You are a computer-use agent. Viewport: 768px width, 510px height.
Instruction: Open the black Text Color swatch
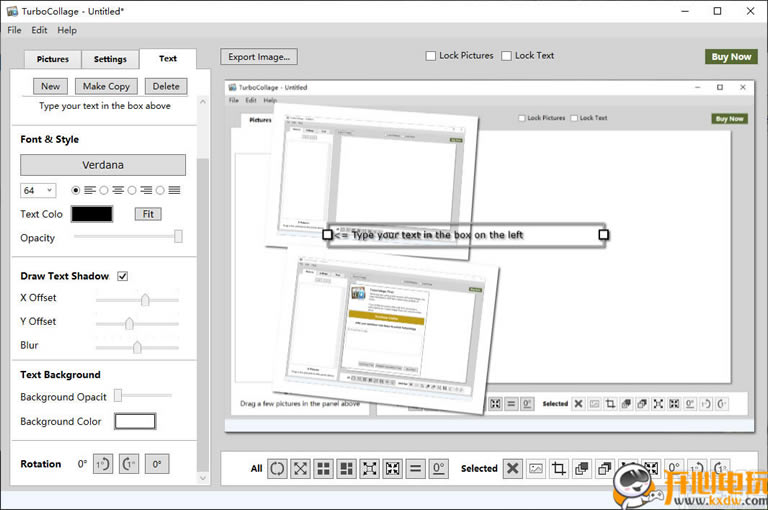[92, 214]
